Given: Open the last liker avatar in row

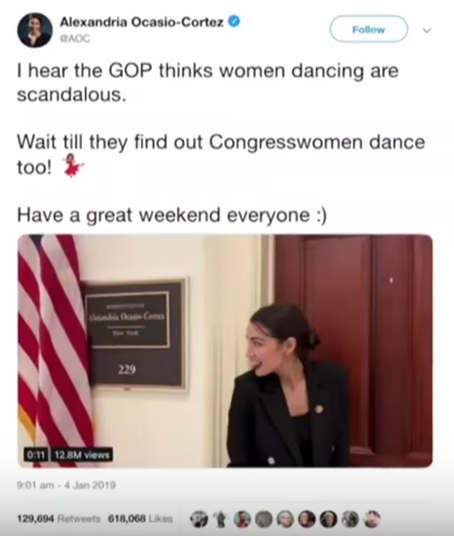Looking at the screenshot, I should pyautogui.click(x=372, y=519).
